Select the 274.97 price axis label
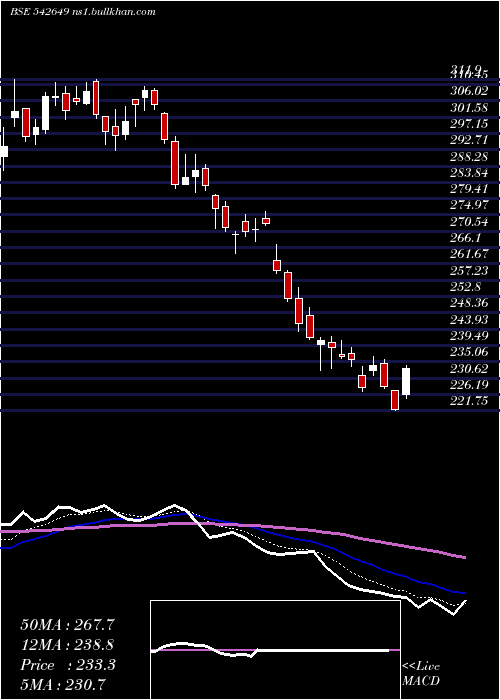This screenshot has height=700, width=500. pyautogui.click(x=468, y=205)
